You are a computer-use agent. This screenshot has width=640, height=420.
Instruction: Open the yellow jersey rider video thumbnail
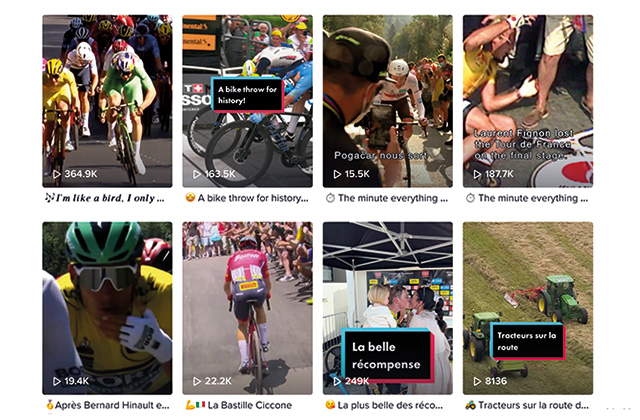coord(107,308)
